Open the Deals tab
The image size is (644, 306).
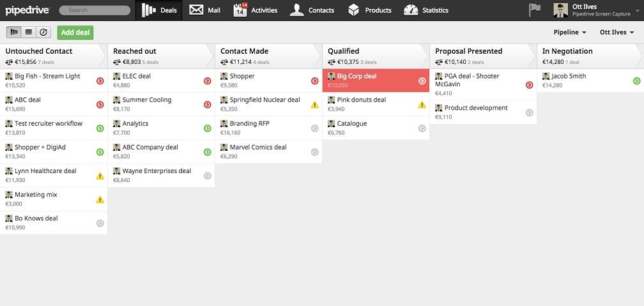[x=159, y=10]
